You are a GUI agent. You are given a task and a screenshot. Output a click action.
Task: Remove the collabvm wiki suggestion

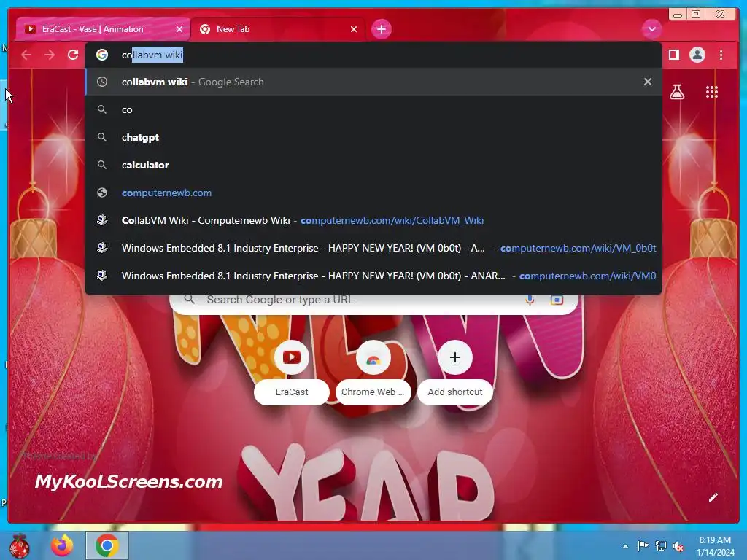[x=648, y=82]
